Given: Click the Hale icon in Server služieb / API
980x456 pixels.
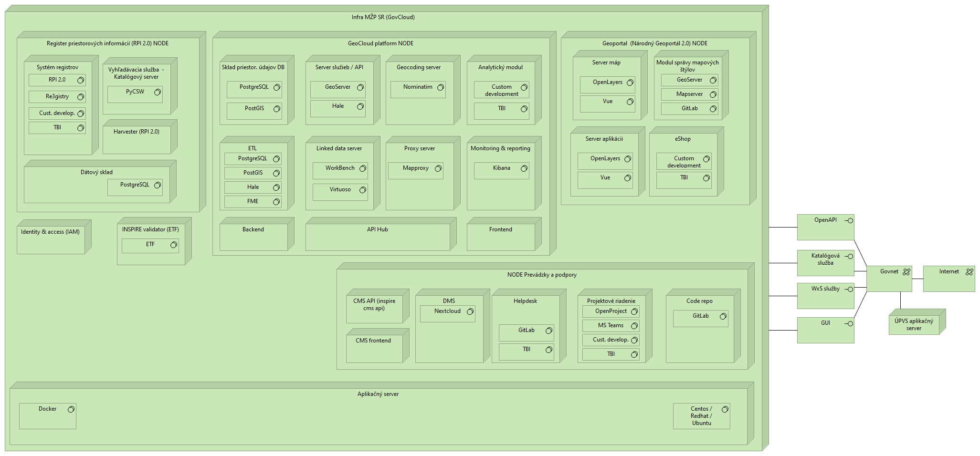Looking at the screenshot, I should tap(360, 106).
